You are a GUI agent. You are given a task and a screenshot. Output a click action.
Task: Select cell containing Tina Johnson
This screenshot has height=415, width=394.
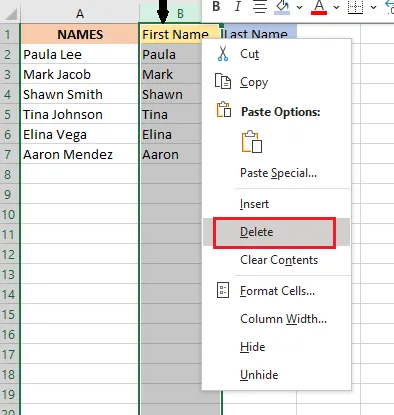(80, 114)
